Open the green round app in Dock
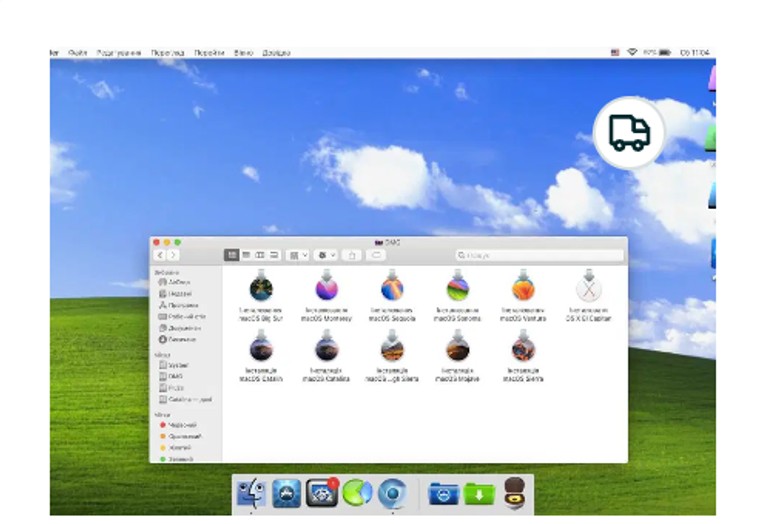The image size is (768, 524). pyautogui.click(x=358, y=493)
